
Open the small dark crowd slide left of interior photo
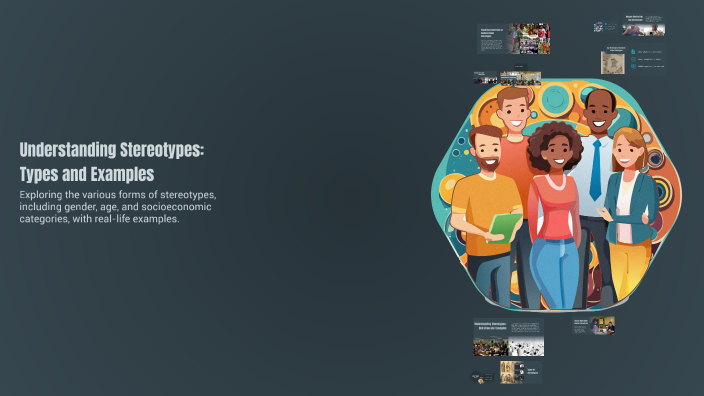coord(485,77)
